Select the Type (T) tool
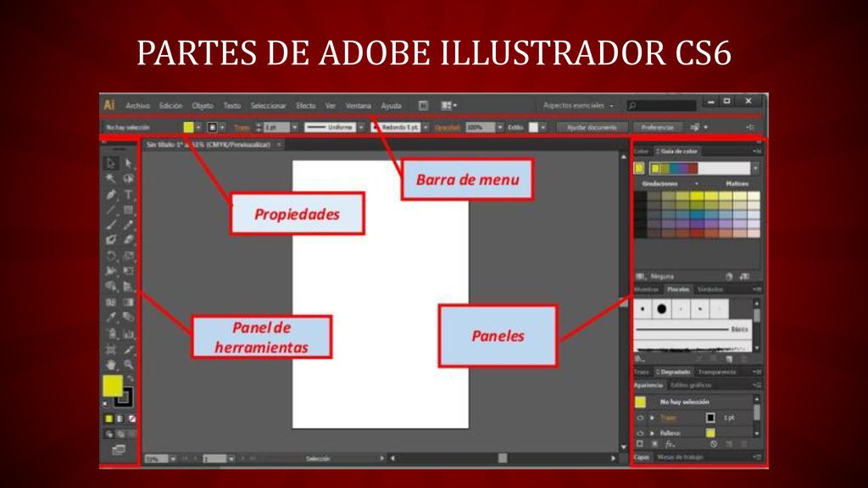The height and width of the screenshot is (488, 868). [x=129, y=194]
